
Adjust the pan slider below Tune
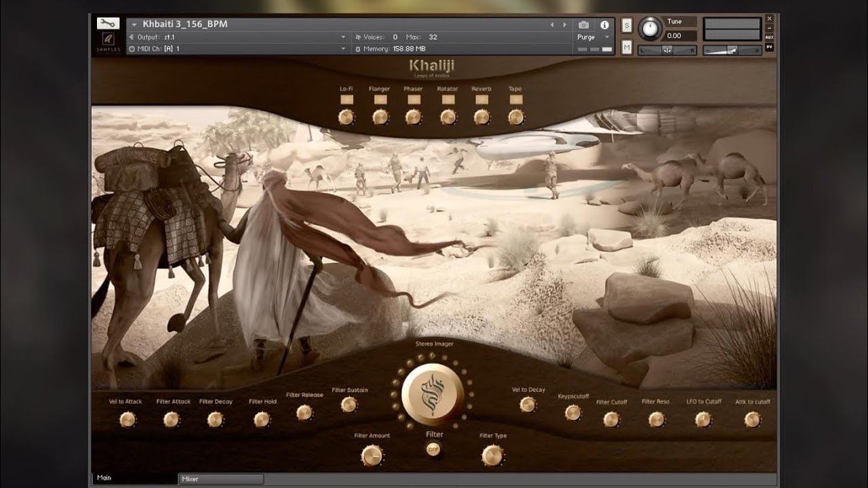pos(667,50)
